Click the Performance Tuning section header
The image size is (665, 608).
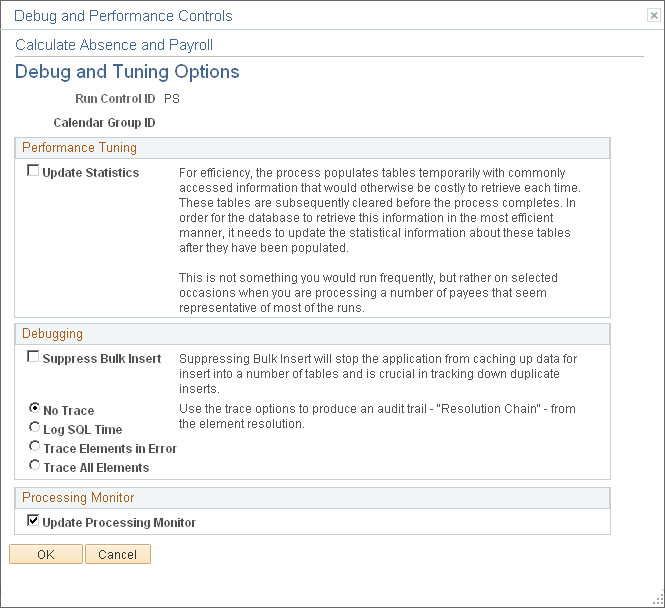[x=79, y=148]
